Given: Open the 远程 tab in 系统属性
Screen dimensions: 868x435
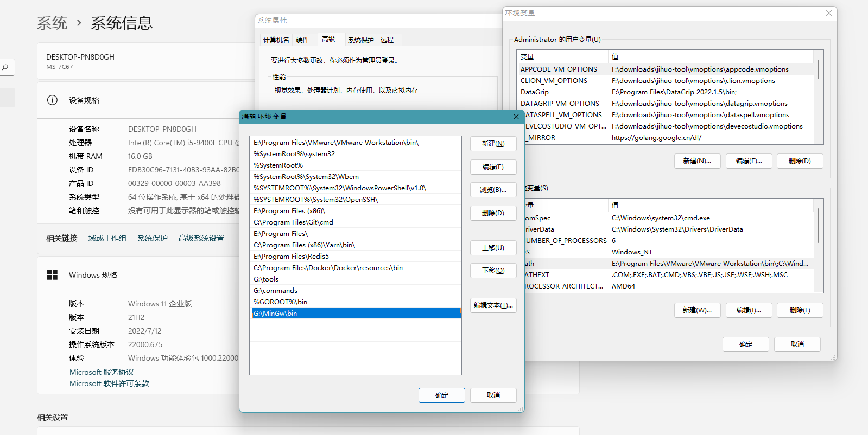Looking at the screenshot, I should 387,40.
